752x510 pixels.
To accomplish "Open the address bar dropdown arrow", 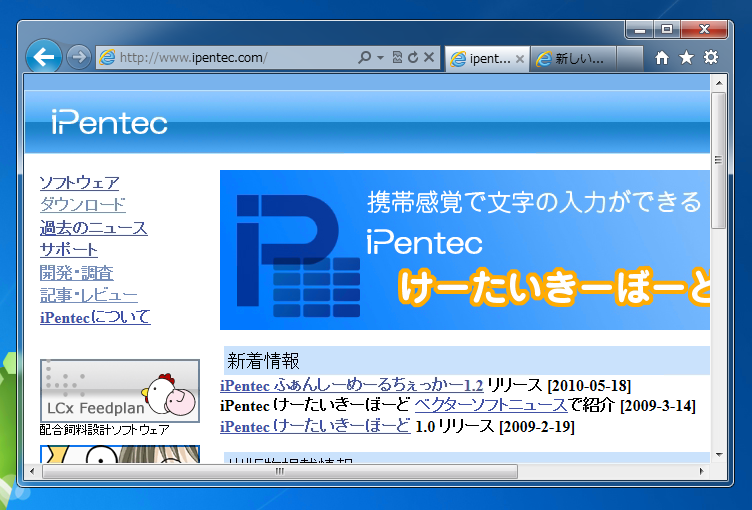I will click(x=380, y=58).
